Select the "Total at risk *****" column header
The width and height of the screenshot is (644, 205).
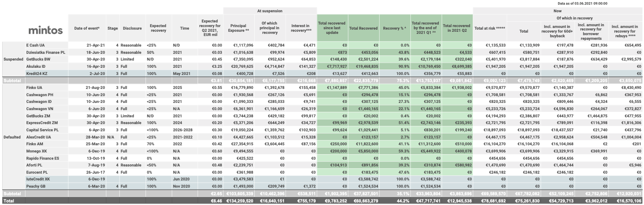pyautogui.click(x=489, y=28)
